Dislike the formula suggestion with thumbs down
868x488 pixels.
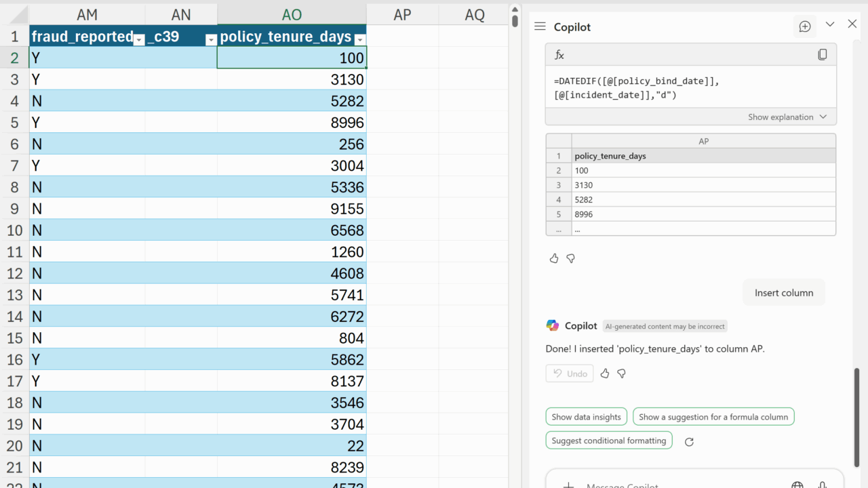tap(571, 258)
